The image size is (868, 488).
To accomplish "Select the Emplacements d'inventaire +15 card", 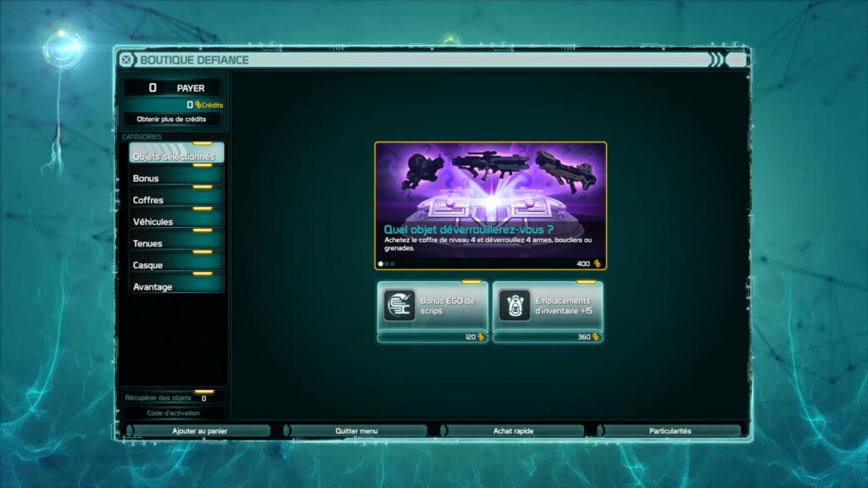I will click(x=548, y=312).
